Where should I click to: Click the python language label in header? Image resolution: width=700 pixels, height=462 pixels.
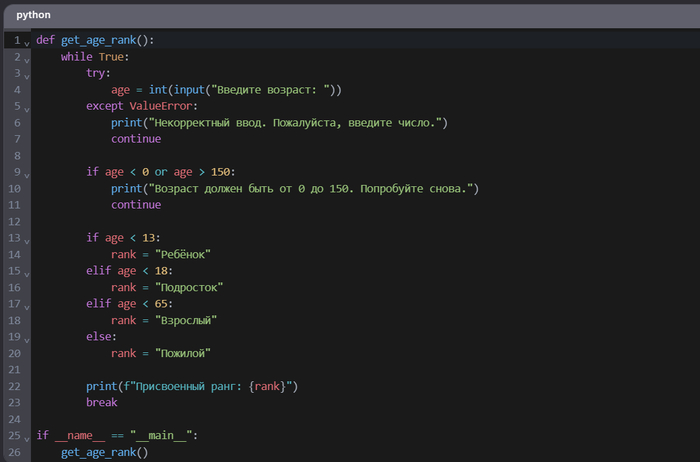click(33, 16)
